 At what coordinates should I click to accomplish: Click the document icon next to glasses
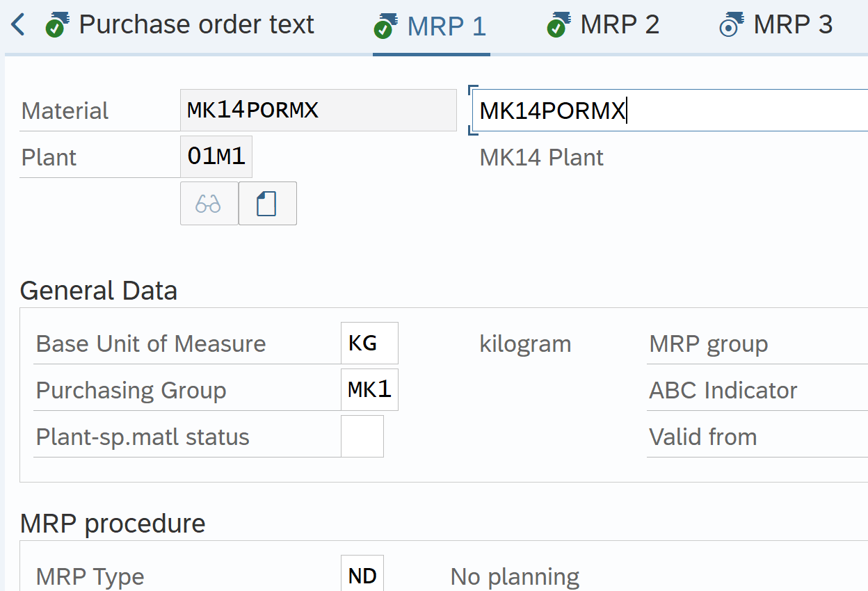[x=267, y=204]
